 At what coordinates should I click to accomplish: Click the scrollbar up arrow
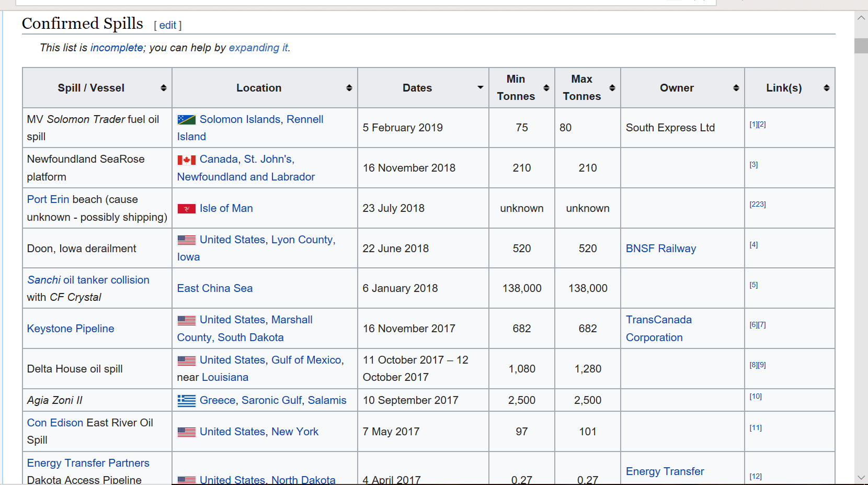click(861, 18)
